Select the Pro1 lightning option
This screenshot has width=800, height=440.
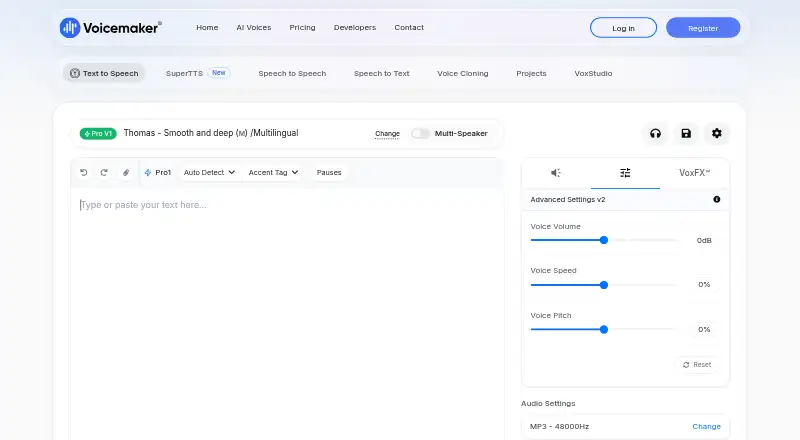tap(158, 173)
